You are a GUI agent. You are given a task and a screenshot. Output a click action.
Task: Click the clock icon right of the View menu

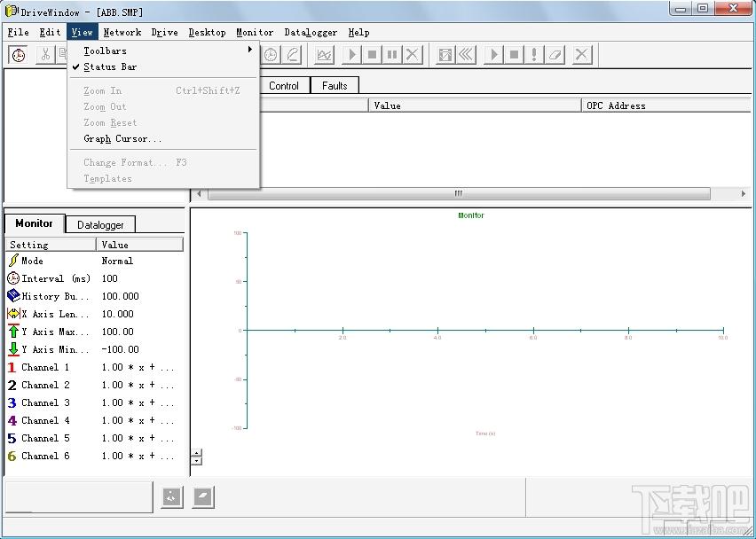tap(271, 55)
